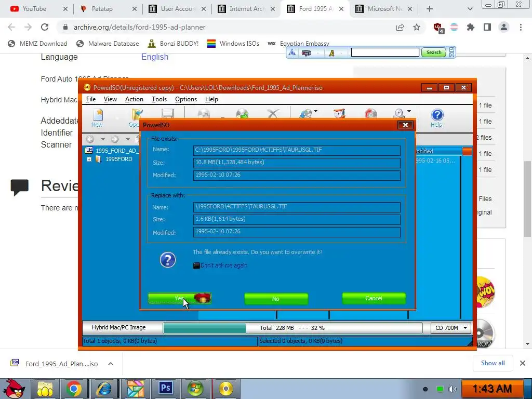Click the English language link
Screen dimensions: 532x399
[155, 57]
